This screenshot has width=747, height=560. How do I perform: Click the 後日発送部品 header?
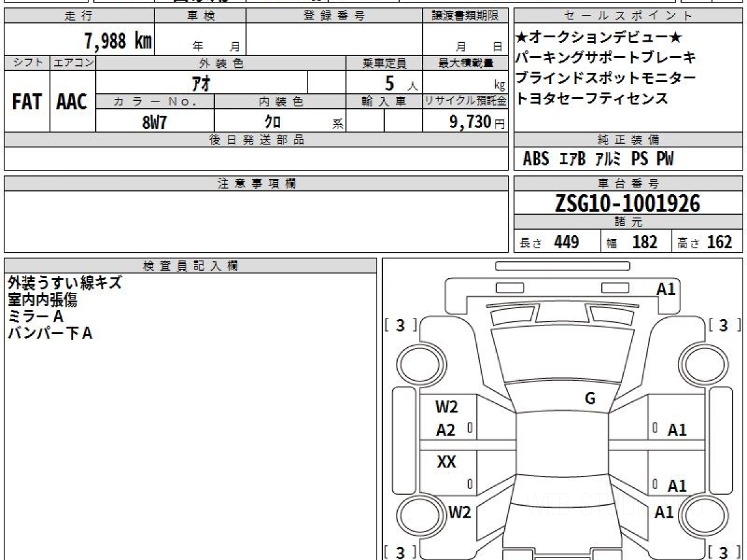256,140
